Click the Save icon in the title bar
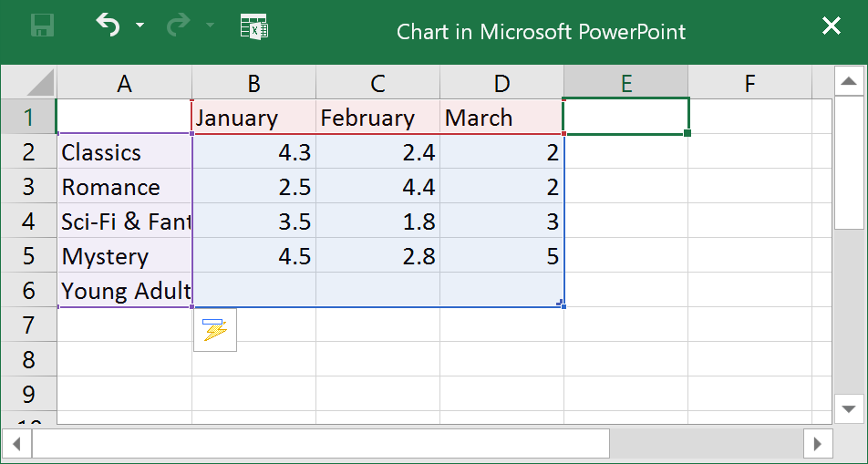This screenshot has height=464, width=868. 43,26
